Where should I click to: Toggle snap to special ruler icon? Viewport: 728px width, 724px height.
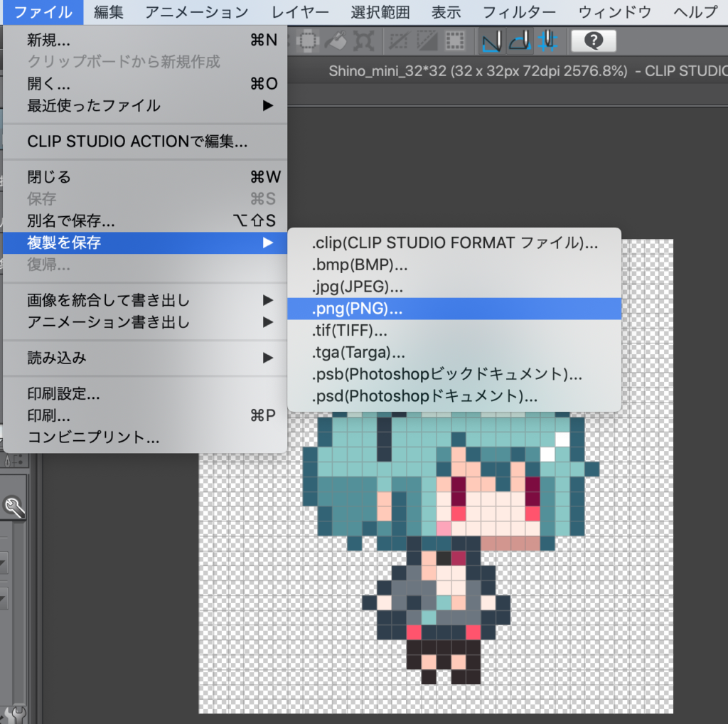coord(520,41)
